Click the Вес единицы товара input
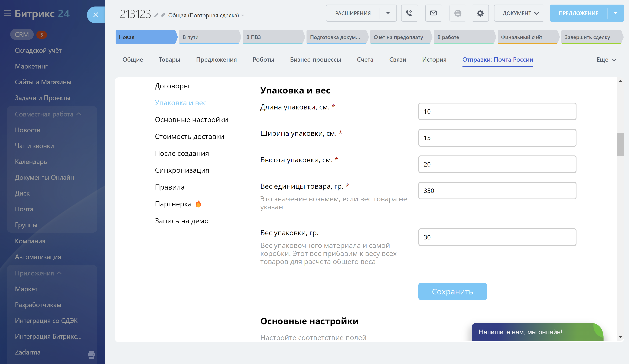This screenshot has width=629, height=364. pyautogui.click(x=497, y=190)
